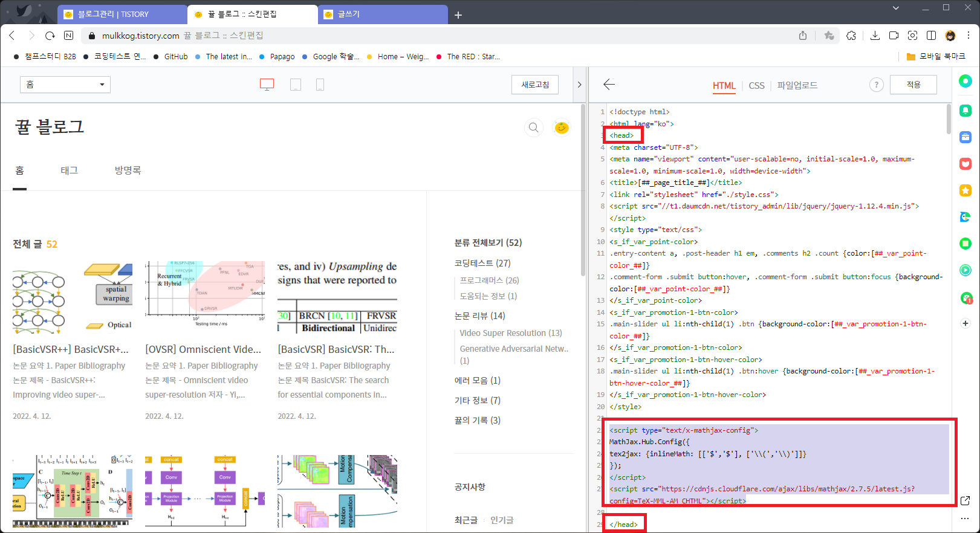Open the extensions puzzle icon
This screenshot has height=533, width=980.
(x=851, y=36)
